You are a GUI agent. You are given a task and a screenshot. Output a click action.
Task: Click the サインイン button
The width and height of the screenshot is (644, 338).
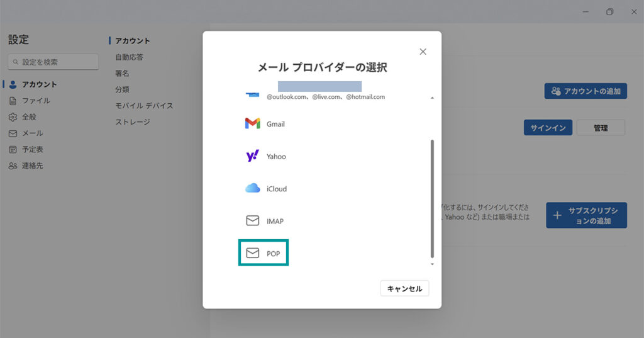548,128
